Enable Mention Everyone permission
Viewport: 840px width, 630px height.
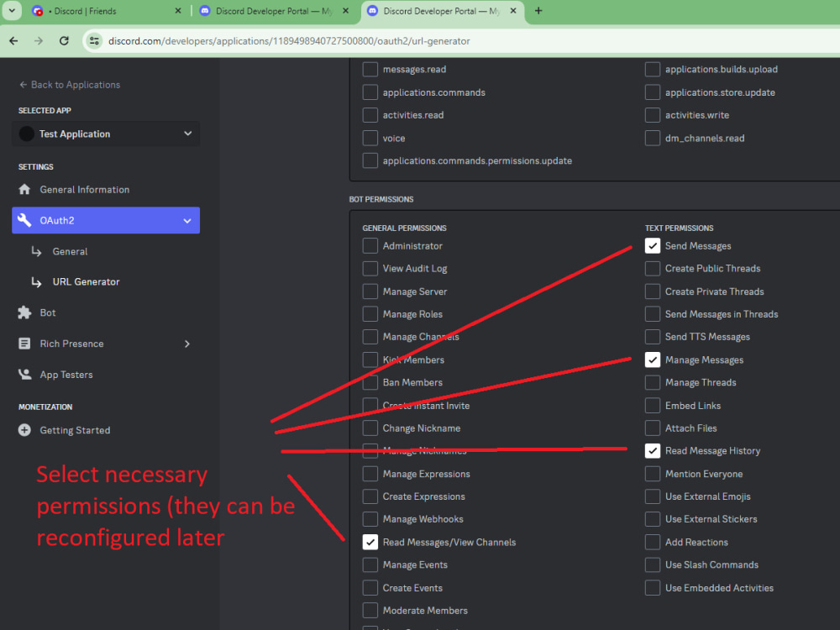click(x=653, y=474)
